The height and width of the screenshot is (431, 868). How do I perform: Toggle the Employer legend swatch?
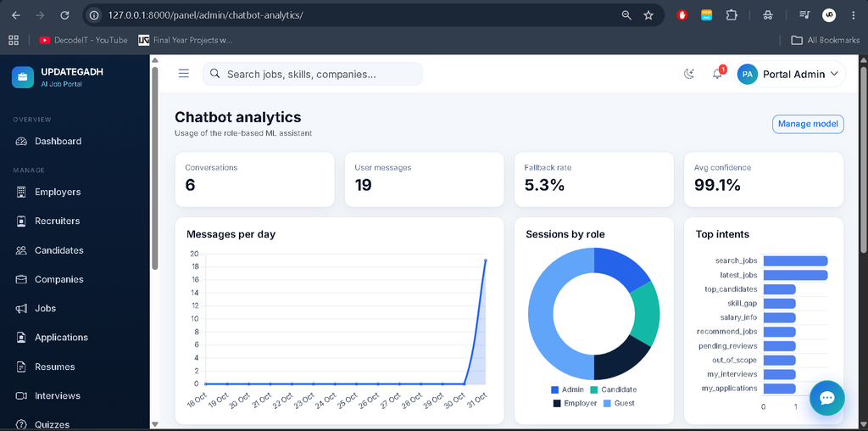click(557, 403)
